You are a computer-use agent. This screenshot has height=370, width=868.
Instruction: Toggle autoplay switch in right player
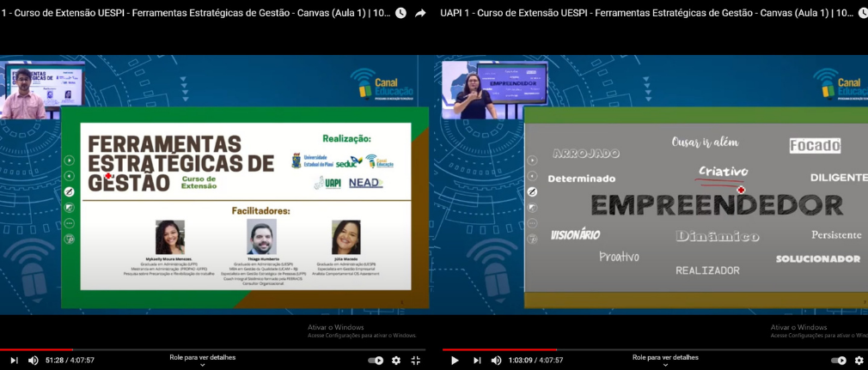click(838, 360)
